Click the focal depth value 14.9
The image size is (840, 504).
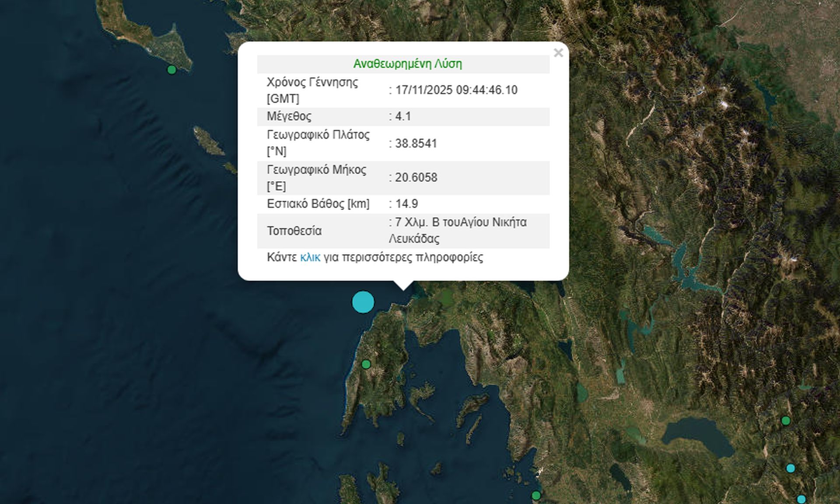(x=406, y=204)
